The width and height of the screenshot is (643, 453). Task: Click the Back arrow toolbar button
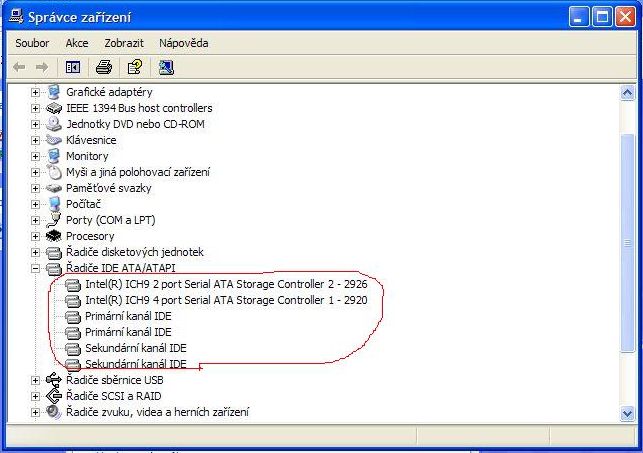[x=19, y=67]
